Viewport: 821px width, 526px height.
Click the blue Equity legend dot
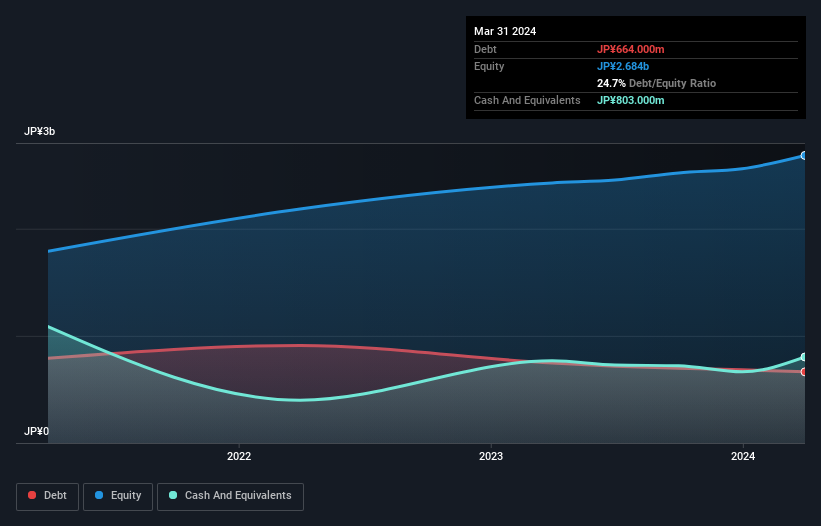(99, 495)
